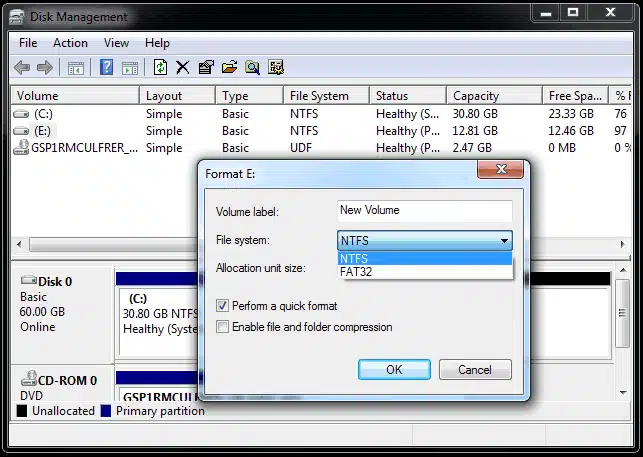Viewport: 643px width, 457px height.
Task: Click the open folder toolbar icon
Action: (x=230, y=67)
